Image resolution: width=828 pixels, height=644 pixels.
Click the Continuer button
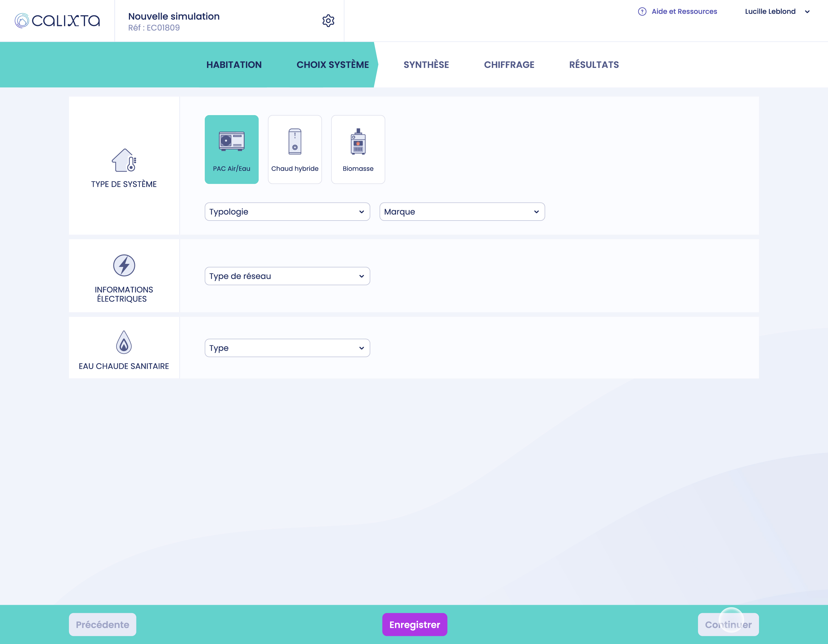(x=728, y=625)
